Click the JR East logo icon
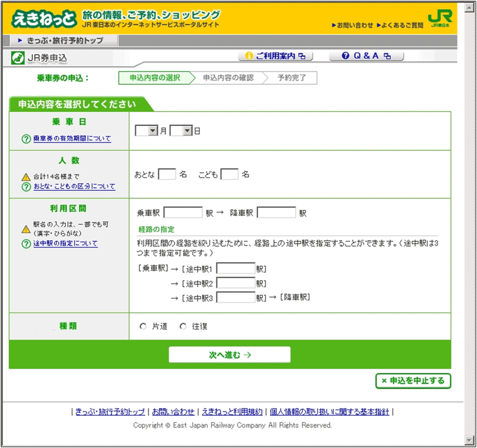Viewport: 477px width, 448px height. (x=439, y=17)
